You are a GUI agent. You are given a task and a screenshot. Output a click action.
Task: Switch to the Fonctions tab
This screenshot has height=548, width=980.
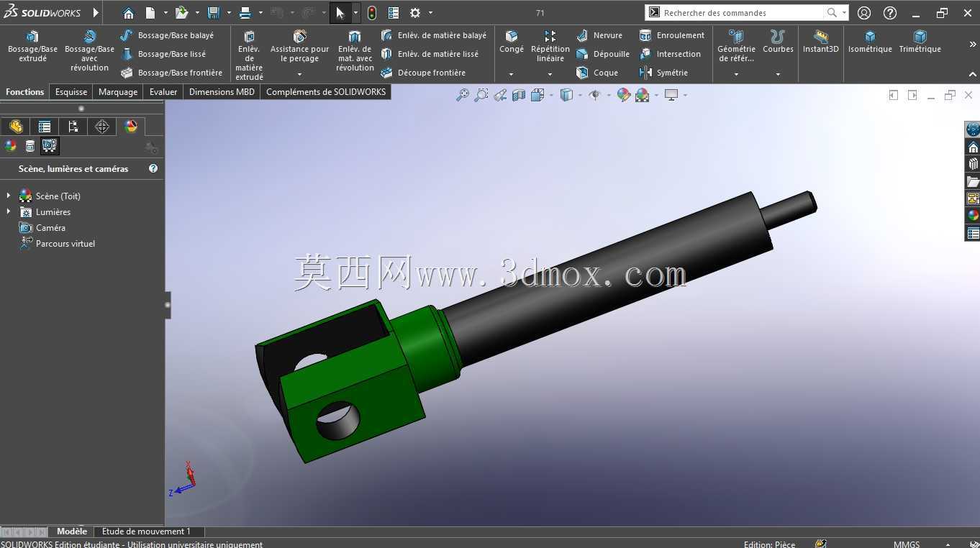[25, 92]
